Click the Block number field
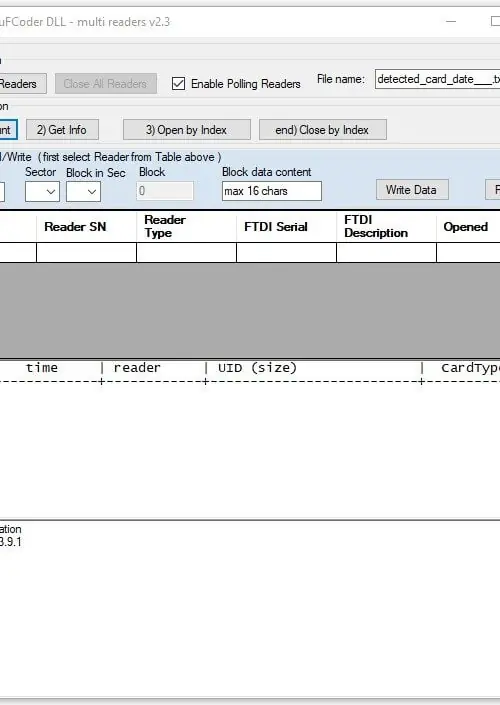The height and width of the screenshot is (705, 500). click(165, 191)
